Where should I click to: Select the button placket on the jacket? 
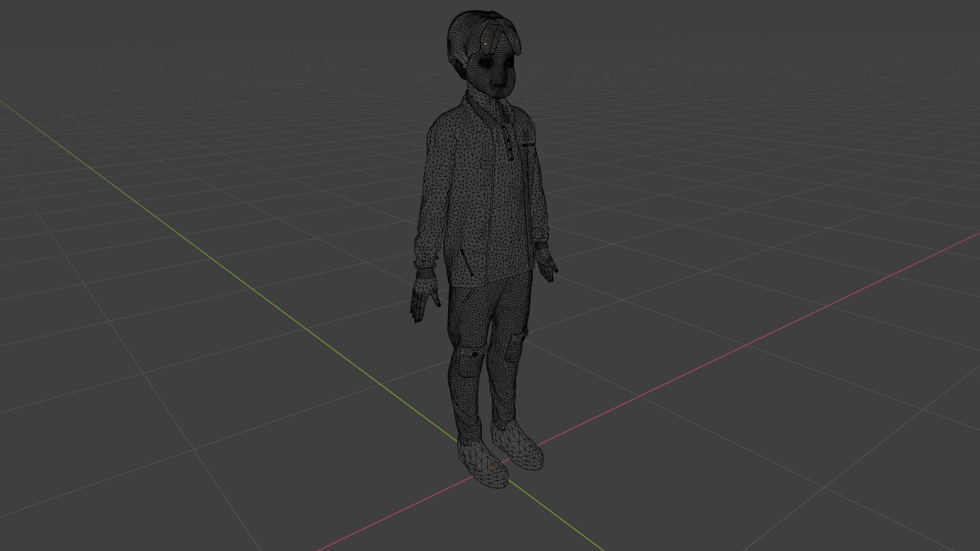[508, 143]
